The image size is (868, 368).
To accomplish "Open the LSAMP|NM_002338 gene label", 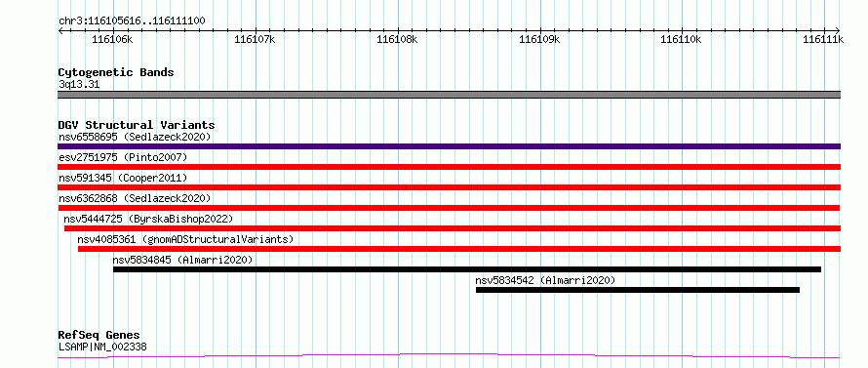I will (x=102, y=348).
